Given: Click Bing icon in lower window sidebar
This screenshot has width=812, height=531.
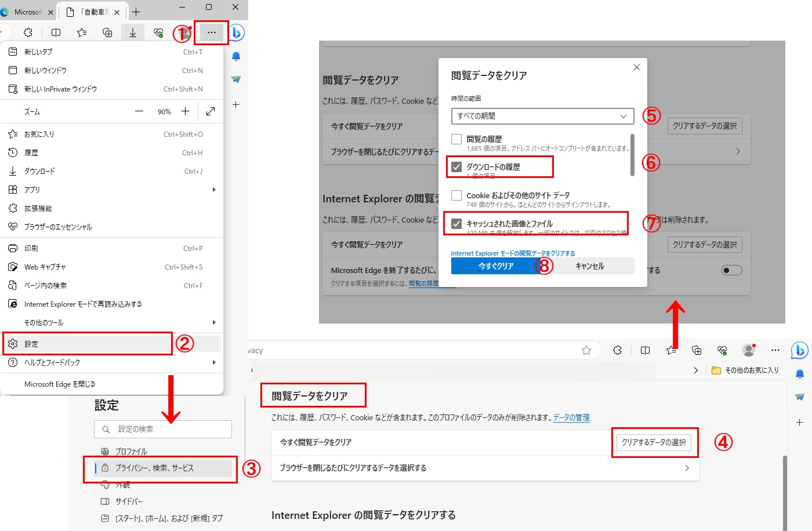Looking at the screenshot, I should [799, 350].
